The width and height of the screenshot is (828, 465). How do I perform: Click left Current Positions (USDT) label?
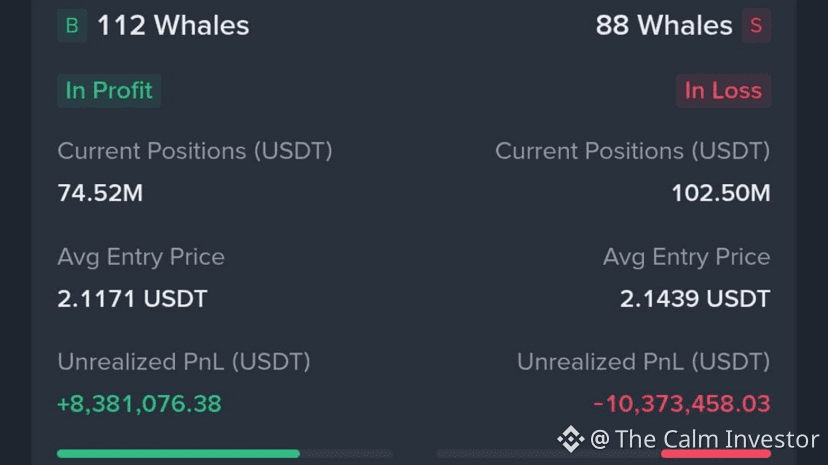coord(195,151)
